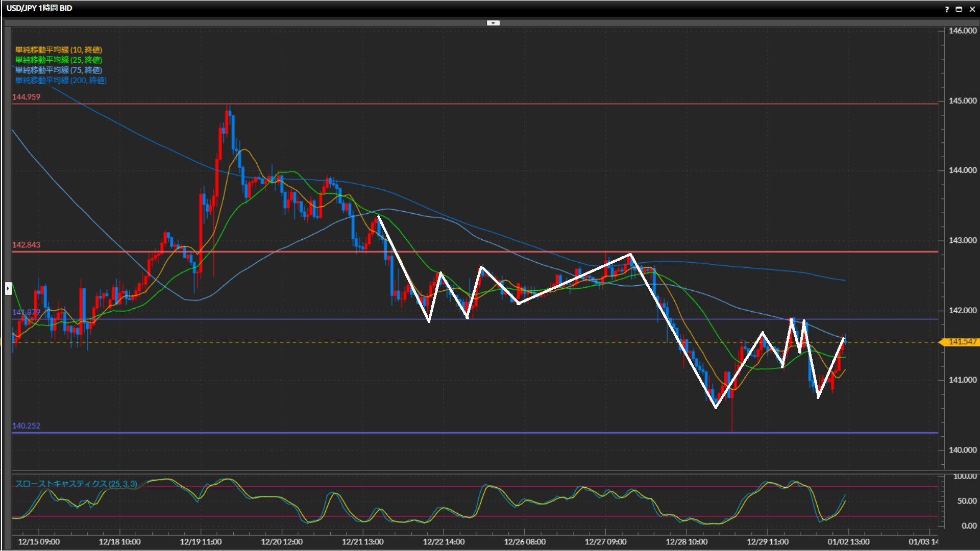
Task: Close the USD/JPY chart window
Action: pyautogui.click(x=972, y=9)
